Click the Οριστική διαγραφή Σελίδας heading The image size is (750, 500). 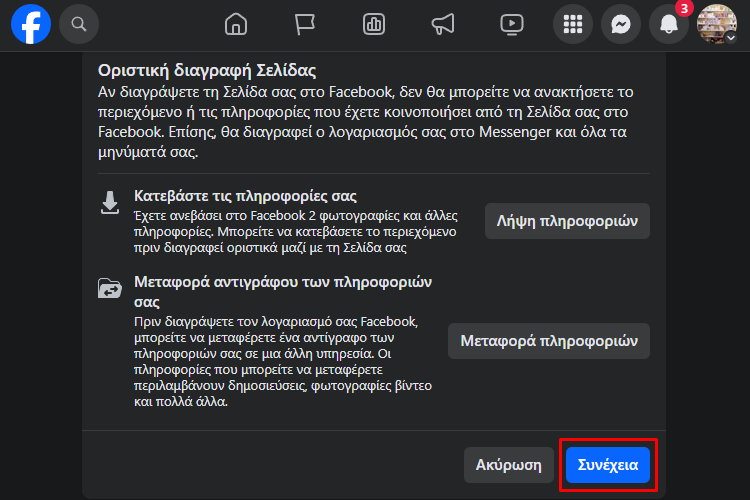[207, 70]
